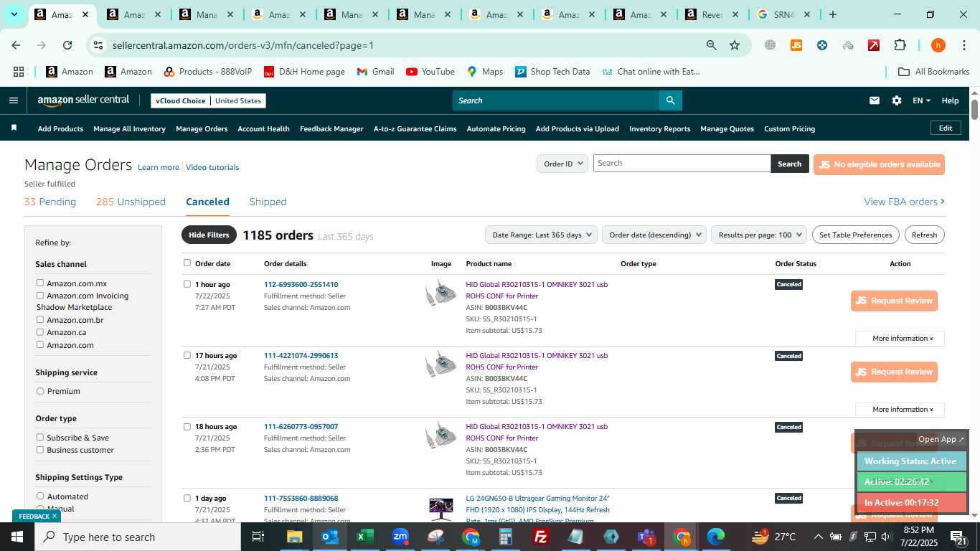Click the browser reload icon
This screenshot has height=551, width=980.
(x=67, y=45)
